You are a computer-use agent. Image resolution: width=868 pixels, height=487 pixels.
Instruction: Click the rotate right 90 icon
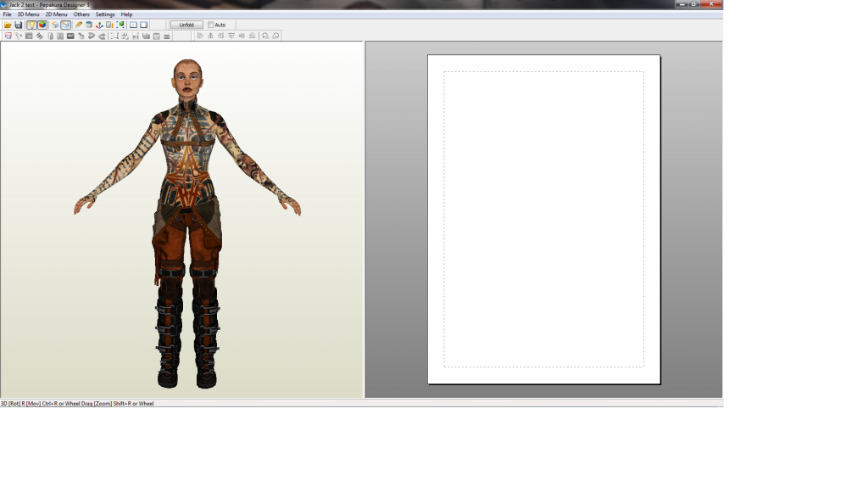(x=275, y=36)
